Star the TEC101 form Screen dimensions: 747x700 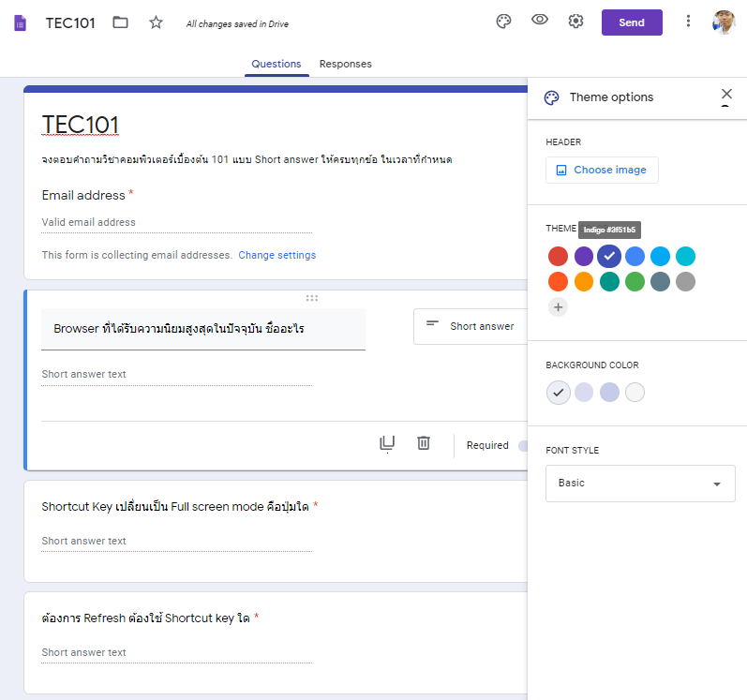[x=156, y=22]
